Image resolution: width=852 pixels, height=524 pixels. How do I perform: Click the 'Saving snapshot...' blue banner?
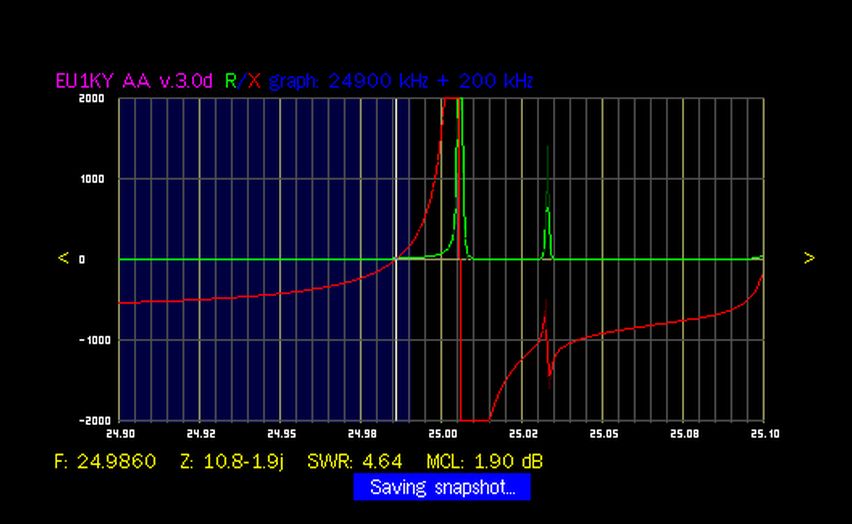click(x=441, y=488)
